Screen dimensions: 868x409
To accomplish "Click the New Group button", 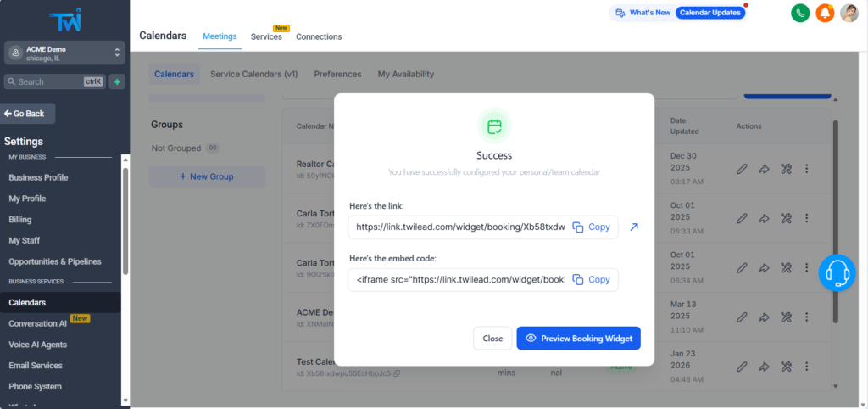I will (x=207, y=176).
